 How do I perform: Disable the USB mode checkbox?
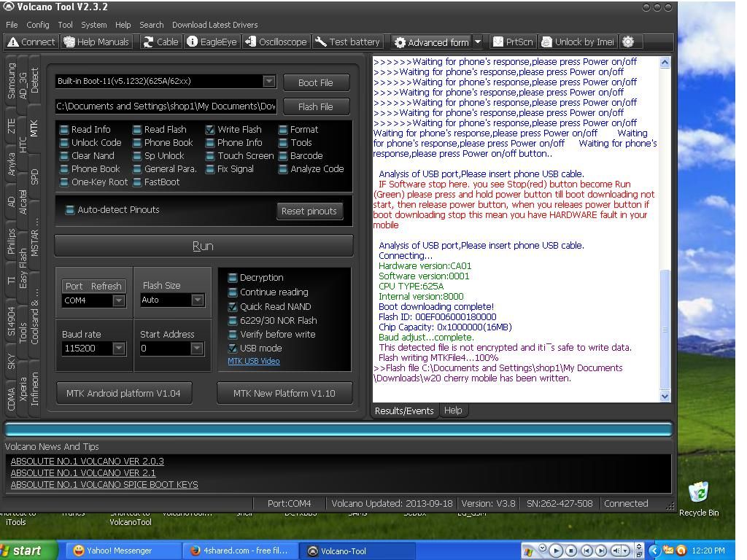(x=233, y=349)
